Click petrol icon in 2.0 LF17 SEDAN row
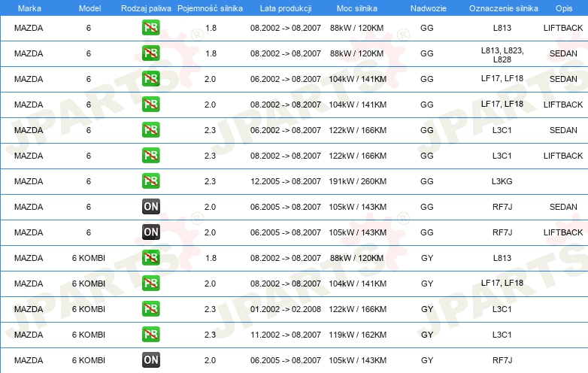The height and width of the screenshot is (373, 588). [151, 79]
